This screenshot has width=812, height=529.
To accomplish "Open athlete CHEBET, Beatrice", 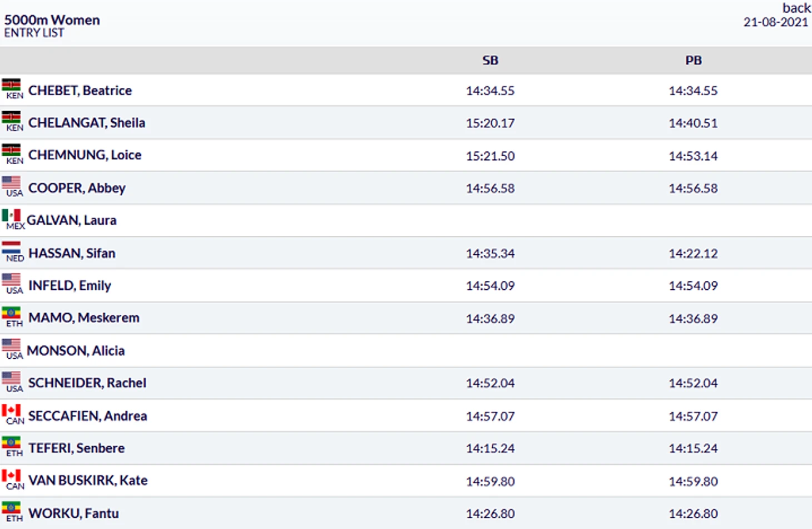I will pyautogui.click(x=80, y=91).
